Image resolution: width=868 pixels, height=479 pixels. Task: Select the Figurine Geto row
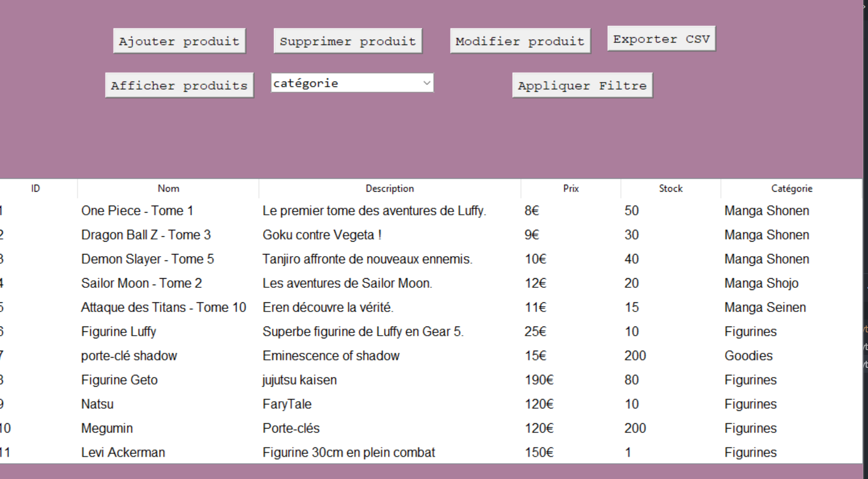(431, 380)
